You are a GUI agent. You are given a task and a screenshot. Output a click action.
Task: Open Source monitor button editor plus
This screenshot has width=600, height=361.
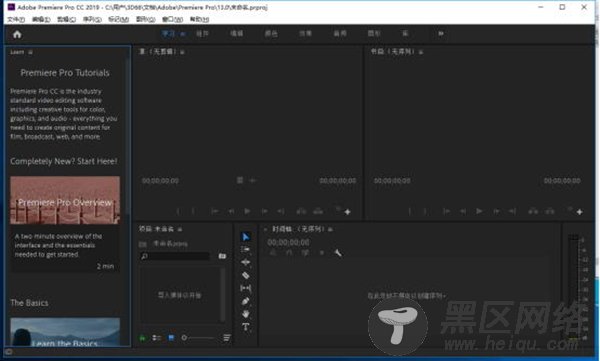coord(347,212)
